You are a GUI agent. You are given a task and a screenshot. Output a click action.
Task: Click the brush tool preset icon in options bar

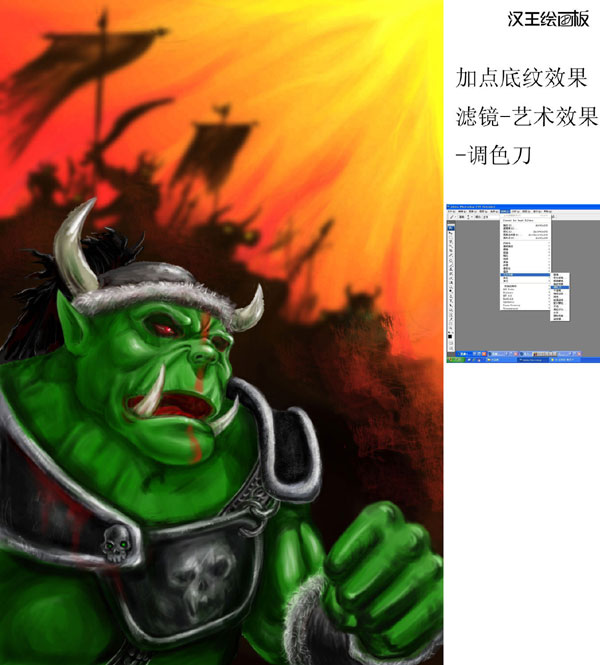coord(451,217)
